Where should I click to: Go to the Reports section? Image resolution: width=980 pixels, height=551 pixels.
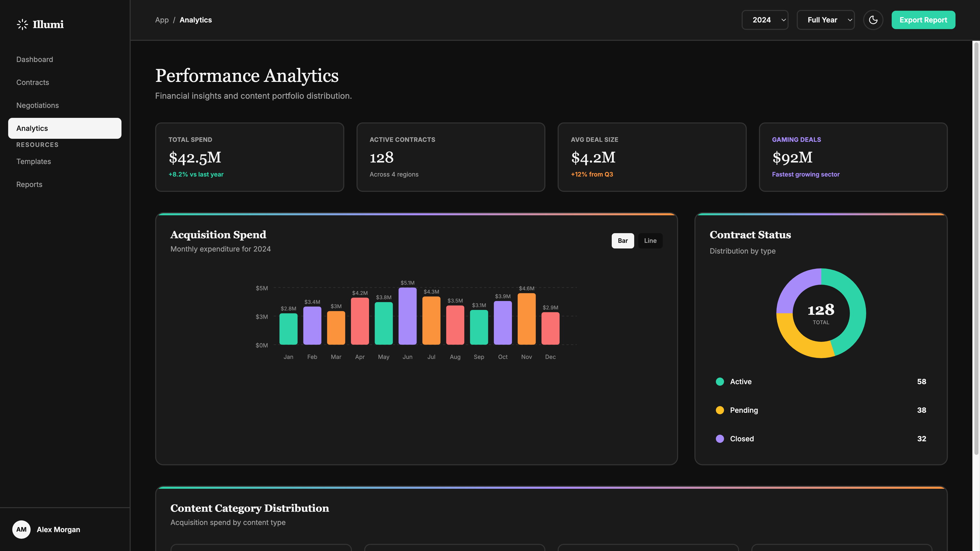29,184
